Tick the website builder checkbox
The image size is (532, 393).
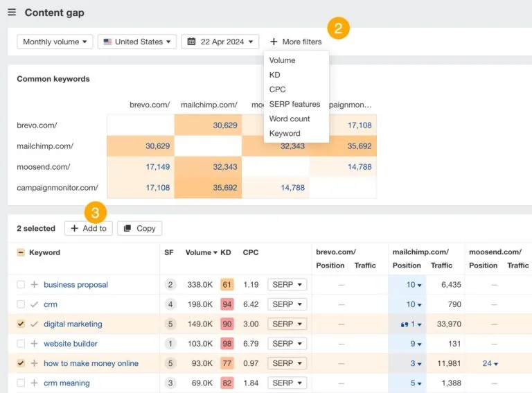21,344
